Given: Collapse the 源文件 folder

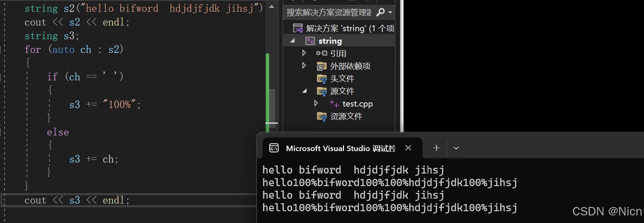Looking at the screenshot, I should (x=304, y=91).
